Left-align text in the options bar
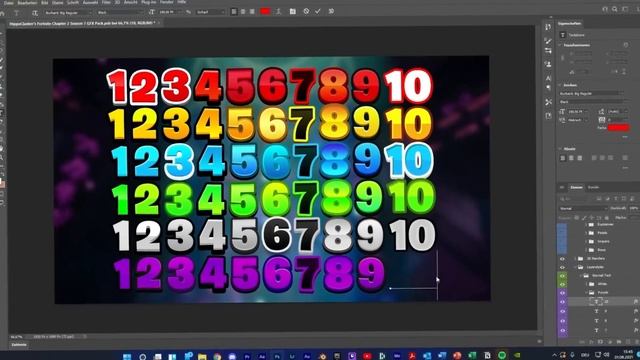Screen dimensions: 640x360 (x=234, y=12)
